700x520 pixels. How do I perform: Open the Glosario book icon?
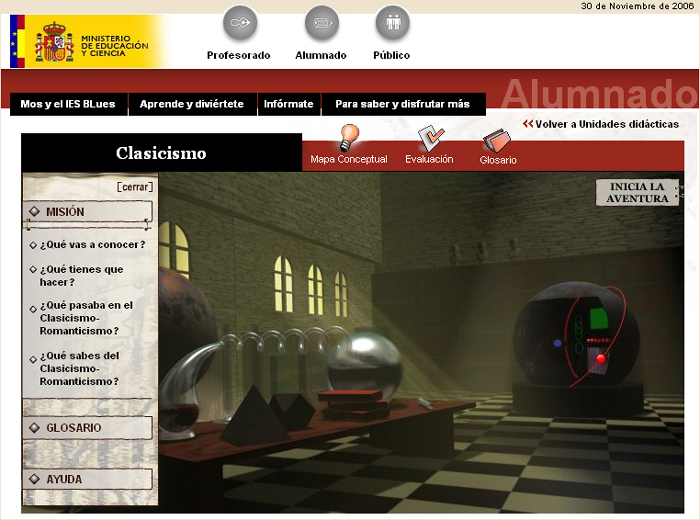(497, 140)
